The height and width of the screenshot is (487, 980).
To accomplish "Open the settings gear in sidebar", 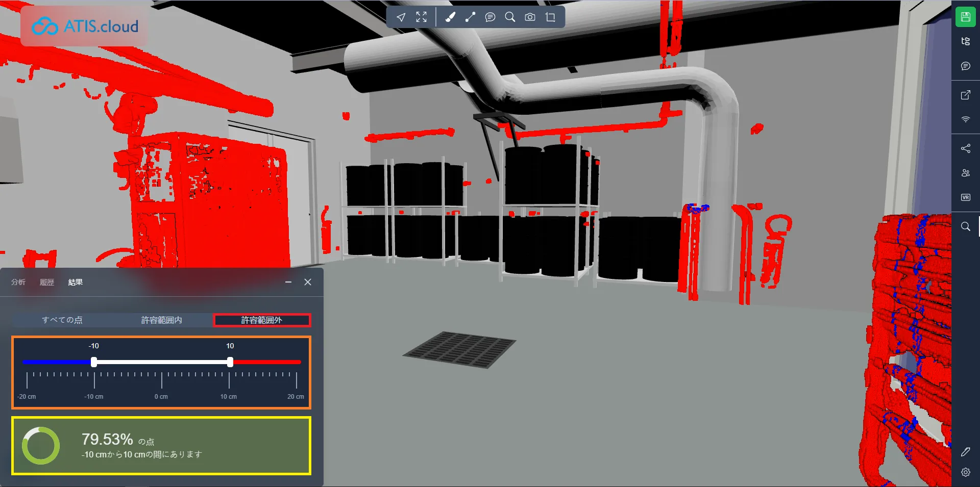I will pos(965,472).
